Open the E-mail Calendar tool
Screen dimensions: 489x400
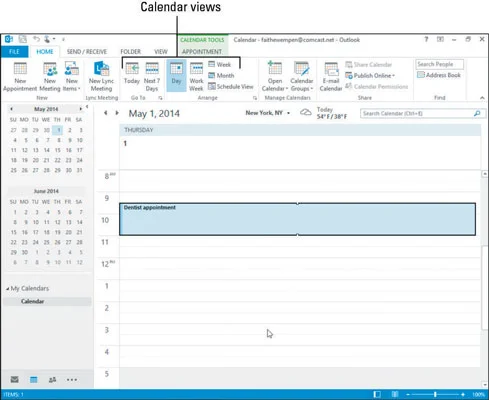[x=331, y=77]
